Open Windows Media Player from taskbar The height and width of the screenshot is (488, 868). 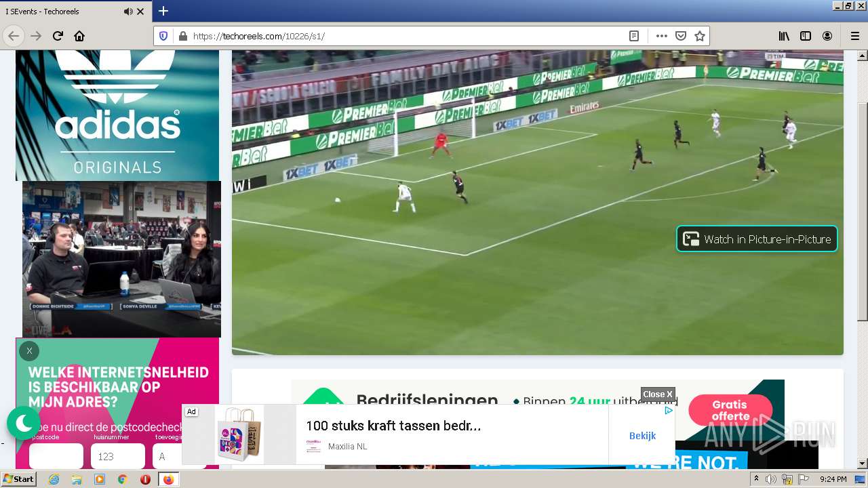pos(100,479)
